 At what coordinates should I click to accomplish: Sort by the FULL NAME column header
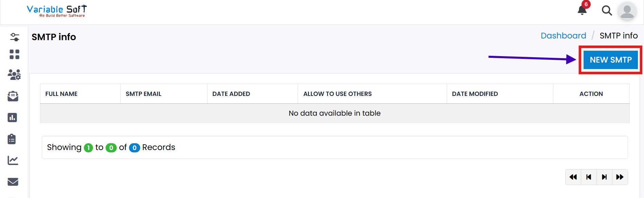pos(61,94)
